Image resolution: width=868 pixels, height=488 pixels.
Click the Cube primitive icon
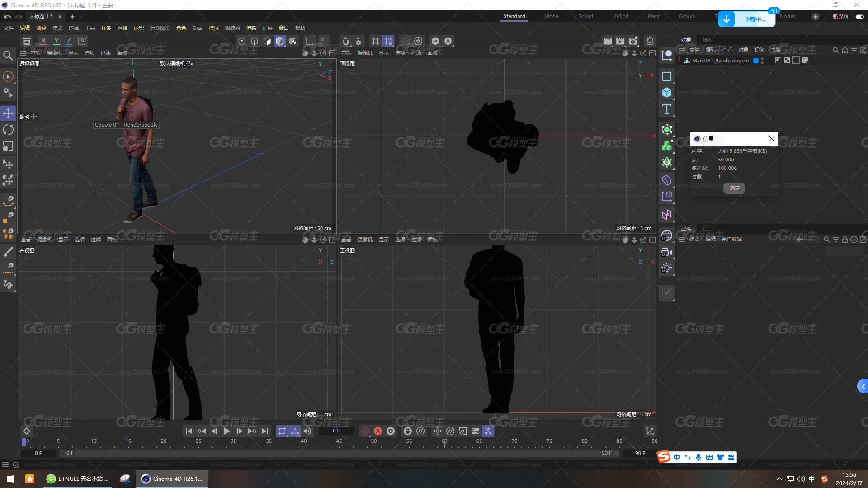[x=667, y=93]
